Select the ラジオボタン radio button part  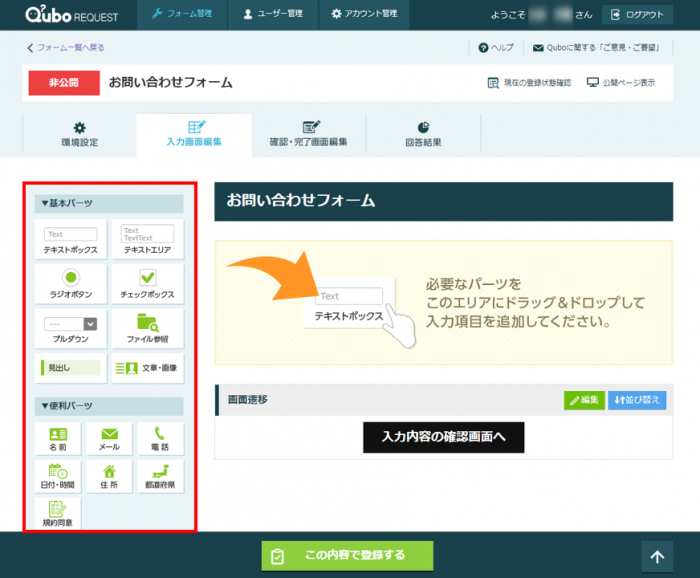(71, 283)
